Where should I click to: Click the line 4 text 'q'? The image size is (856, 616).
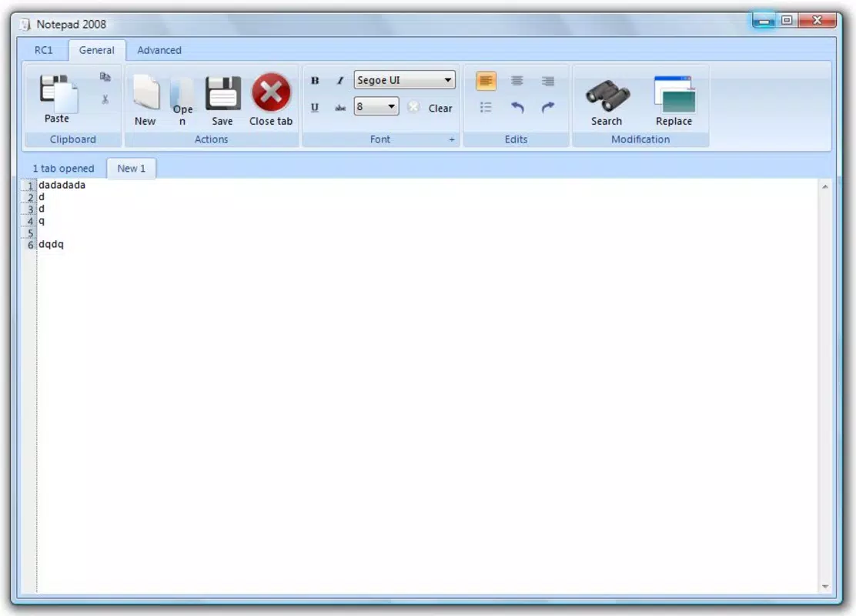[42, 221]
